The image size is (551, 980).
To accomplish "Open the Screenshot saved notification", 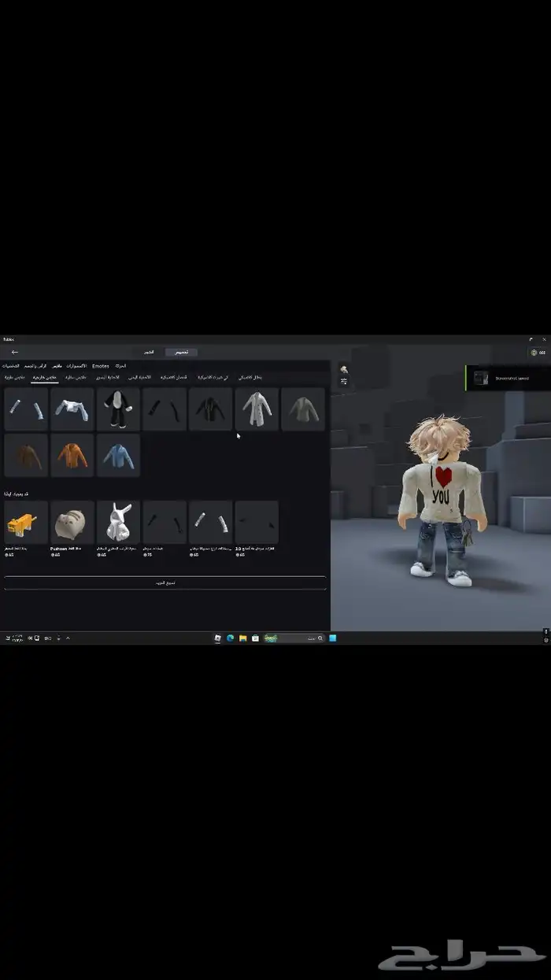I will (508, 378).
